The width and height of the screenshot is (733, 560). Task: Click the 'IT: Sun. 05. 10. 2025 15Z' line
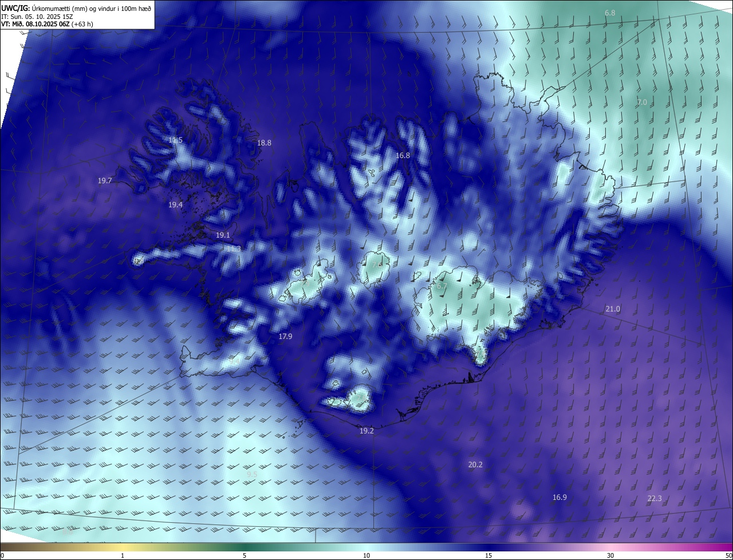click(37, 16)
